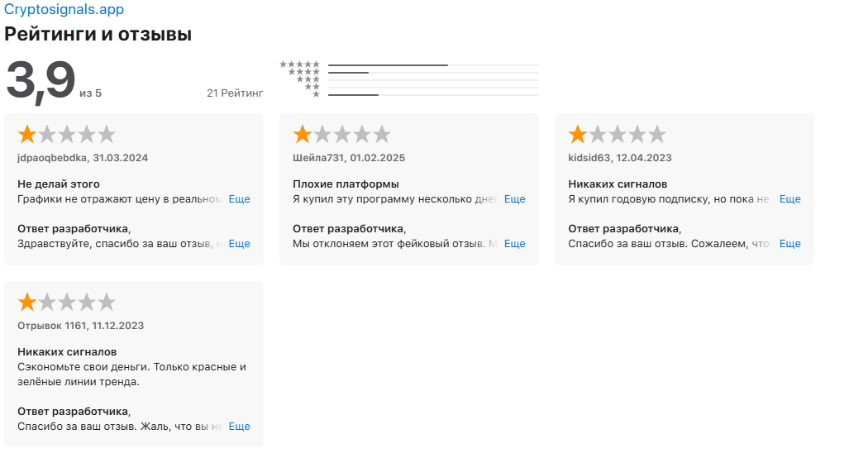868x458 pixels.
Task: Click the one-star row in rating histogram
Action: click(316, 95)
